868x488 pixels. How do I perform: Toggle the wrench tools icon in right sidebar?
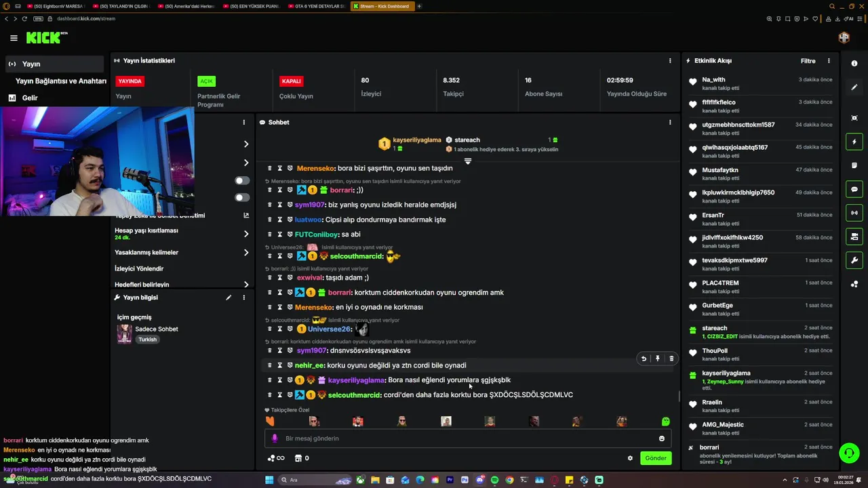point(854,260)
